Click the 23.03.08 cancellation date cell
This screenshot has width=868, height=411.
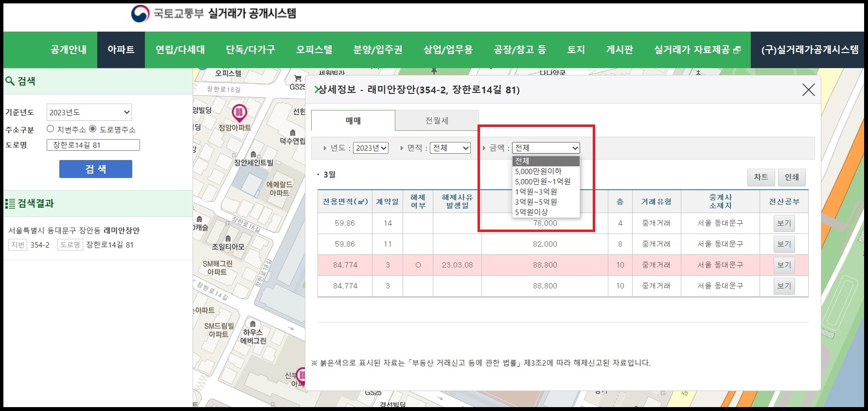click(x=458, y=265)
